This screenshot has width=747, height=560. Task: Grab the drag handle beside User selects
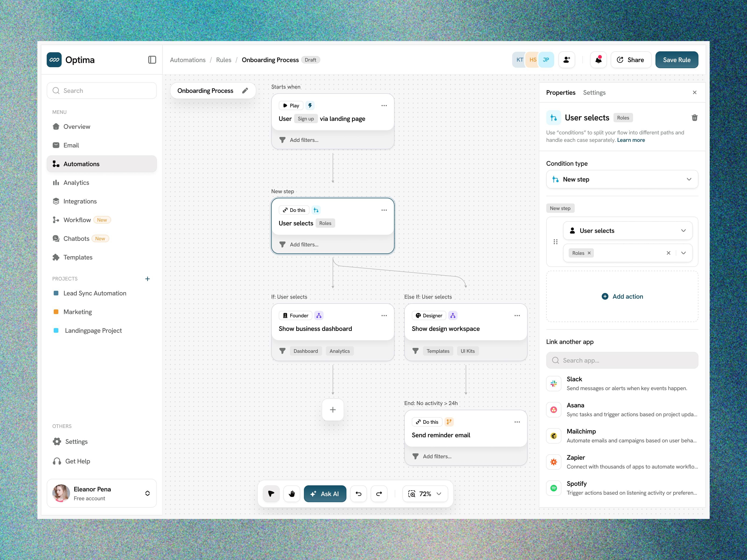[556, 242]
